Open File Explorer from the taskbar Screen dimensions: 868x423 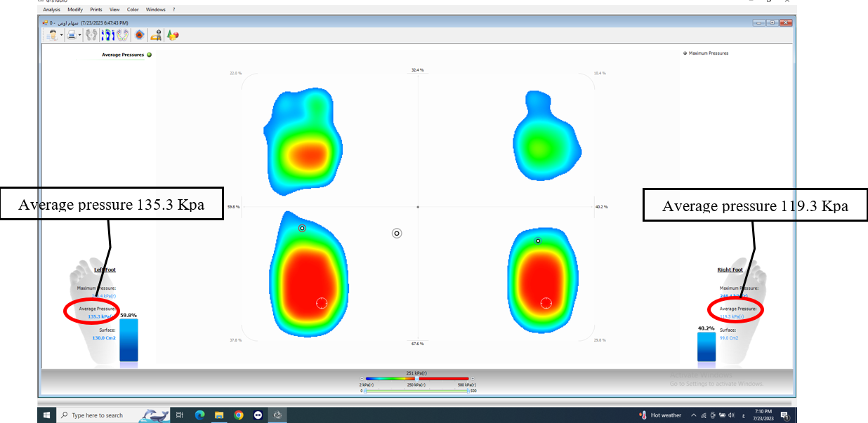[x=218, y=415]
